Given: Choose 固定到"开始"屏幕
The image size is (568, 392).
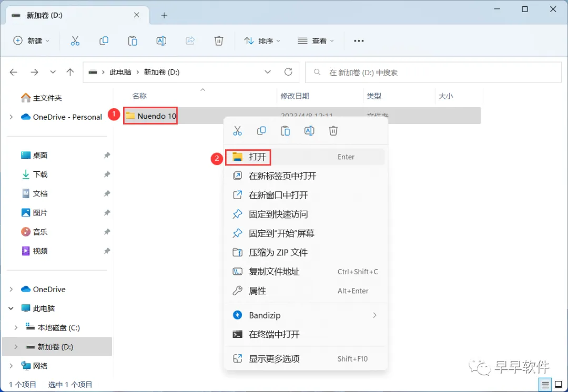Looking at the screenshot, I should point(306,233).
